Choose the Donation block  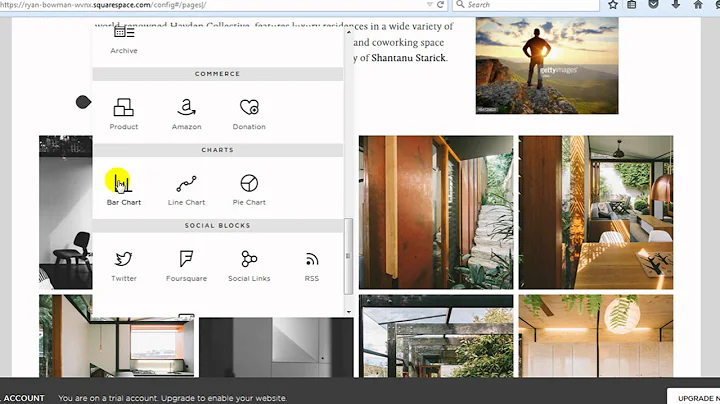click(x=249, y=114)
